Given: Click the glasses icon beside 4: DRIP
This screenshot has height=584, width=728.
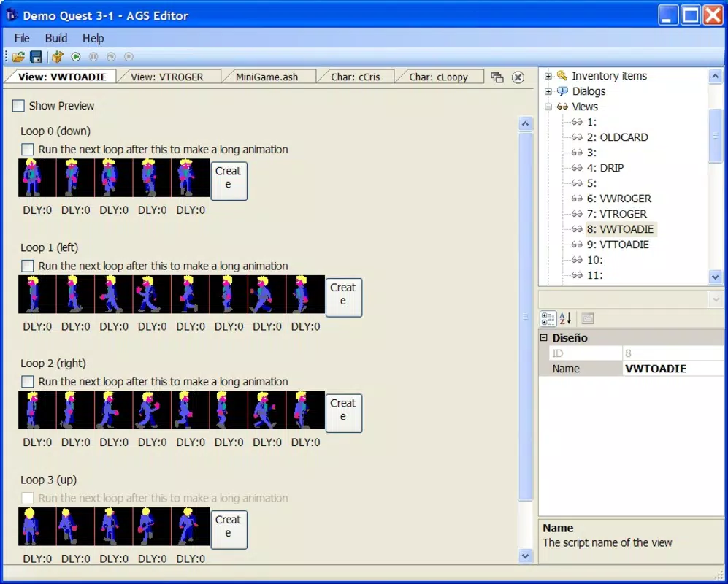Looking at the screenshot, I should [577, 168].
